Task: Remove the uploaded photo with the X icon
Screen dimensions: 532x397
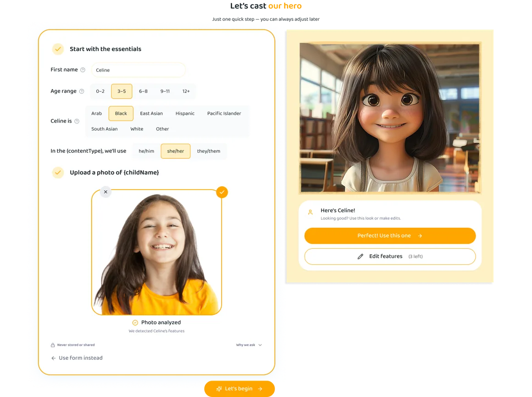Action: pos(105,192)
